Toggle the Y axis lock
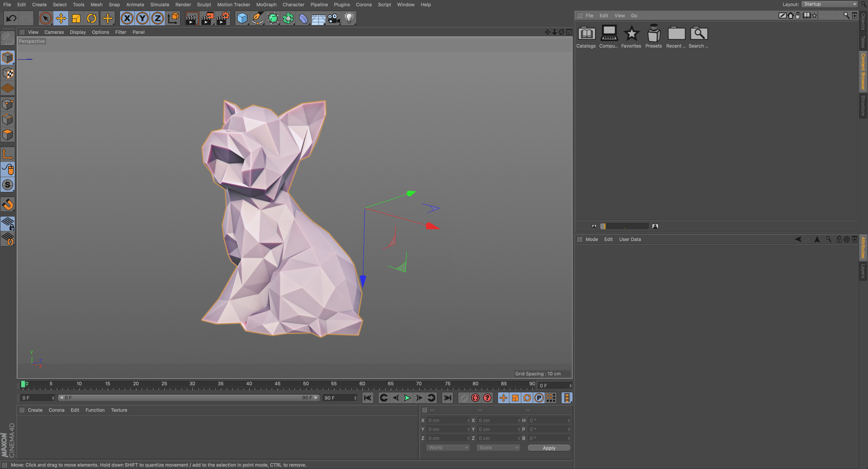Viewport: 868px width, 469px height. [x=142, y=18]
